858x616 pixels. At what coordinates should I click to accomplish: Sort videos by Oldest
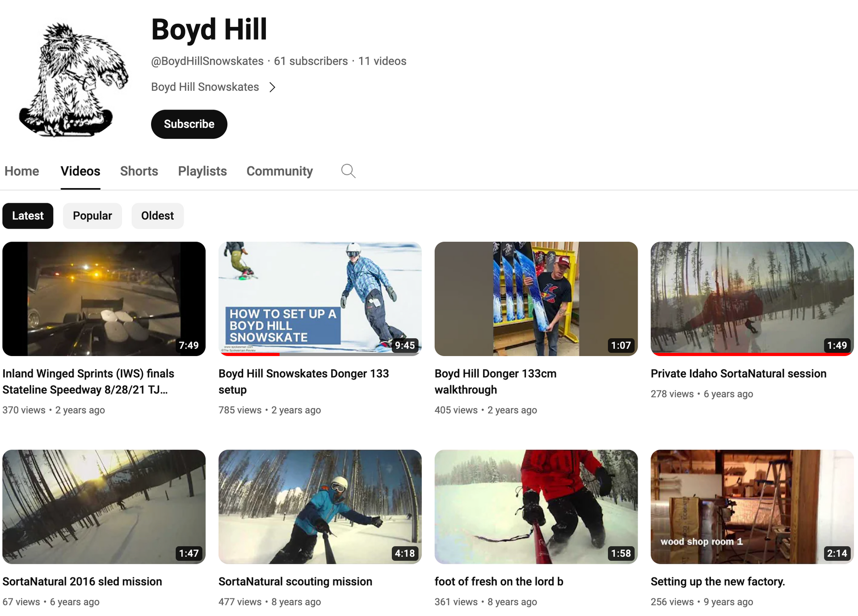click(157, 216)
